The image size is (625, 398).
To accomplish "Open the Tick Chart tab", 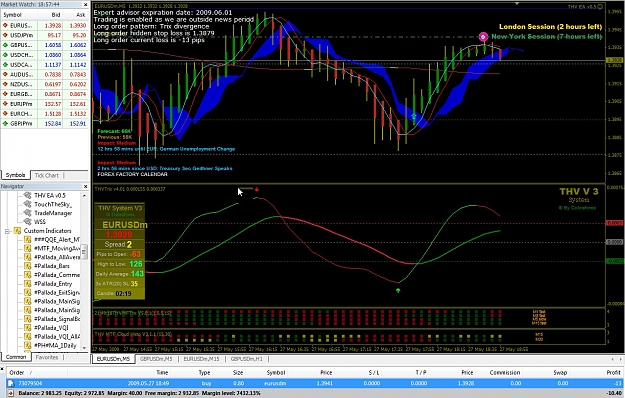I will (x=47, y=175).
